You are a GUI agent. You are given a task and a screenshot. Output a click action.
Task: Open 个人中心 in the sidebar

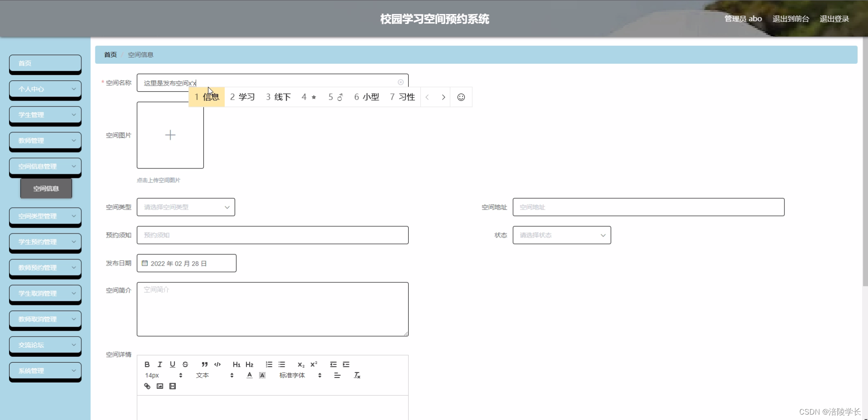pos(45,89)
